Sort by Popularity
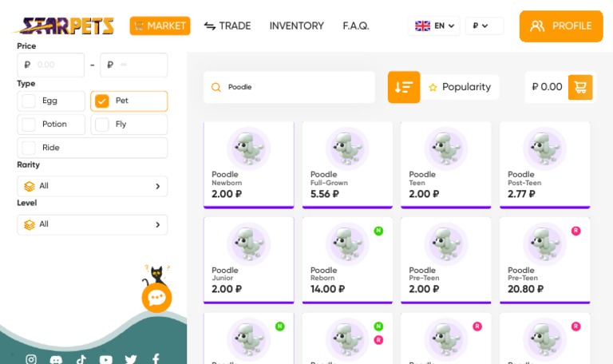 pyautogui.click(x=460, y=87)
